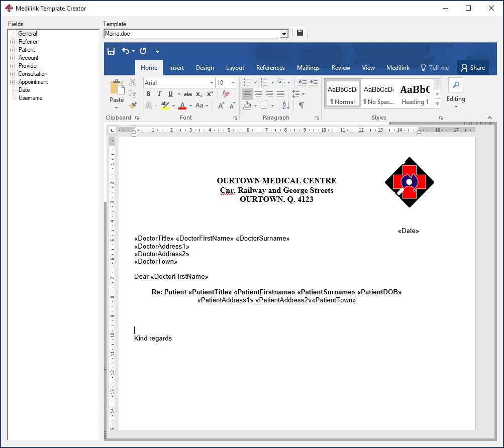Apply superscript formatting

[x=210, y=94]
